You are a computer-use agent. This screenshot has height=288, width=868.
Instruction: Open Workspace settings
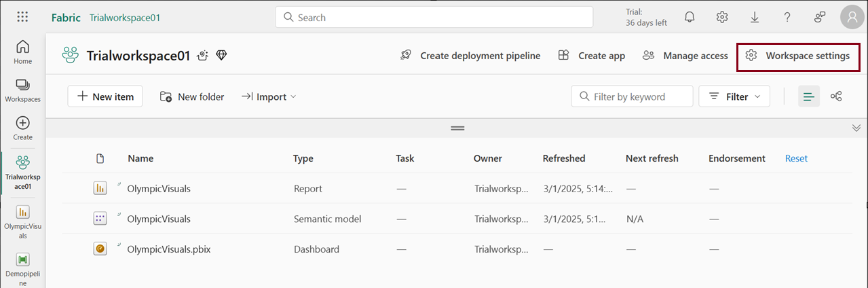[x=798, y=56]
